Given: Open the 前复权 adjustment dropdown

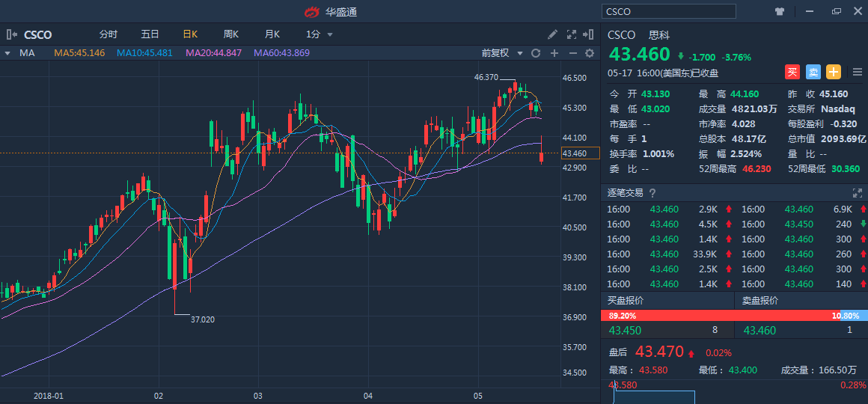Looking at the screenshot, I should pos(500,53).
